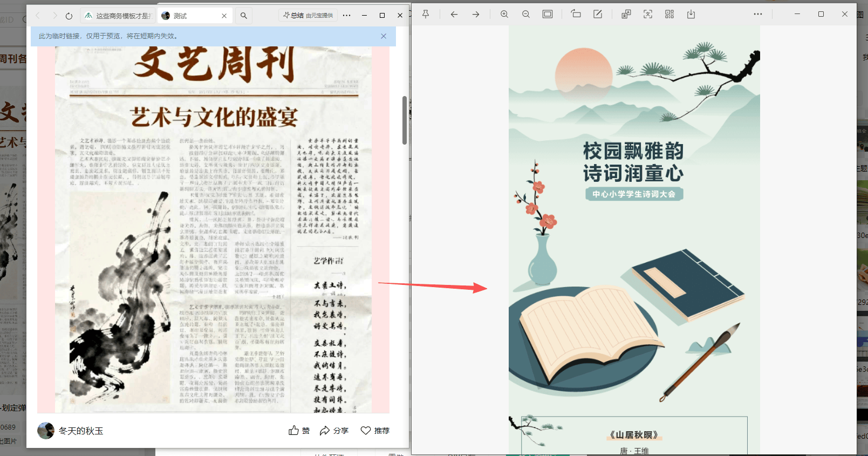
Task: Like the article with 赞 button
Action: pyautogui.click(x=299, y=431)
